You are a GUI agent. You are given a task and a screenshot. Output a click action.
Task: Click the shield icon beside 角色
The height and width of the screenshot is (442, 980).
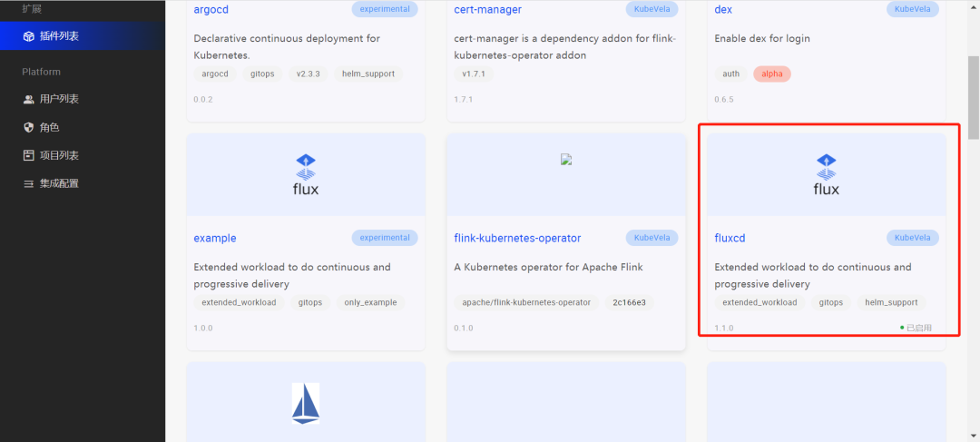[28, 127]
